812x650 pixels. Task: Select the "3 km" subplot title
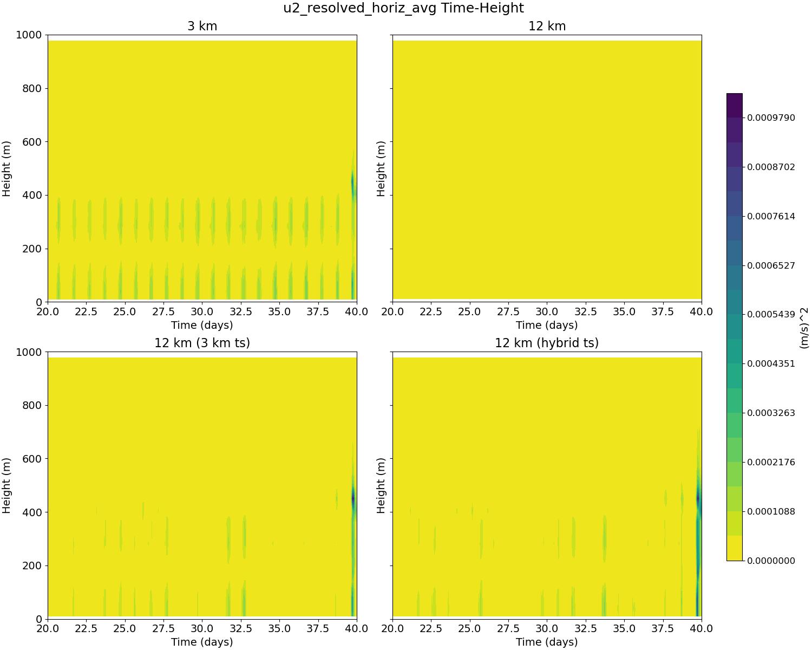[x=202, y=26]
